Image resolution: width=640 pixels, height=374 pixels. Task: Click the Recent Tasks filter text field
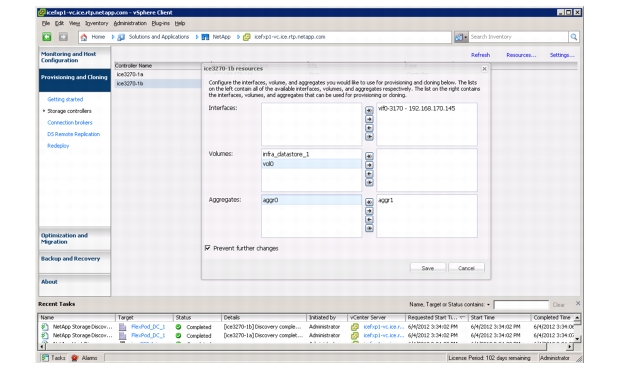click(x=521, y=305)
